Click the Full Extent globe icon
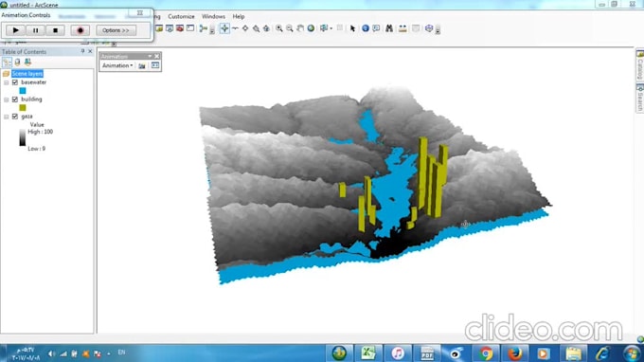 (311, 28)
